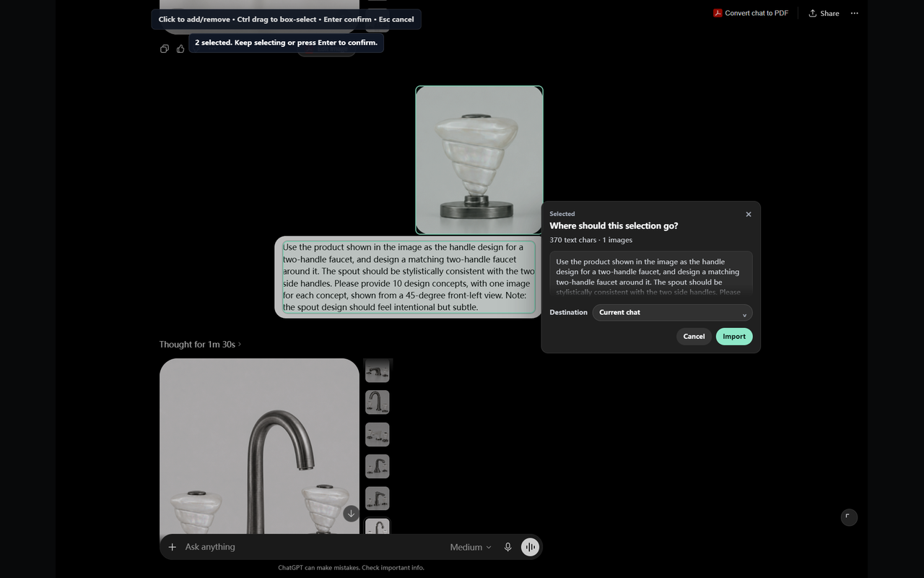Click the plus attach icon in input bar
The width and height of the screenshot is (924, 578).
point(172,547)
